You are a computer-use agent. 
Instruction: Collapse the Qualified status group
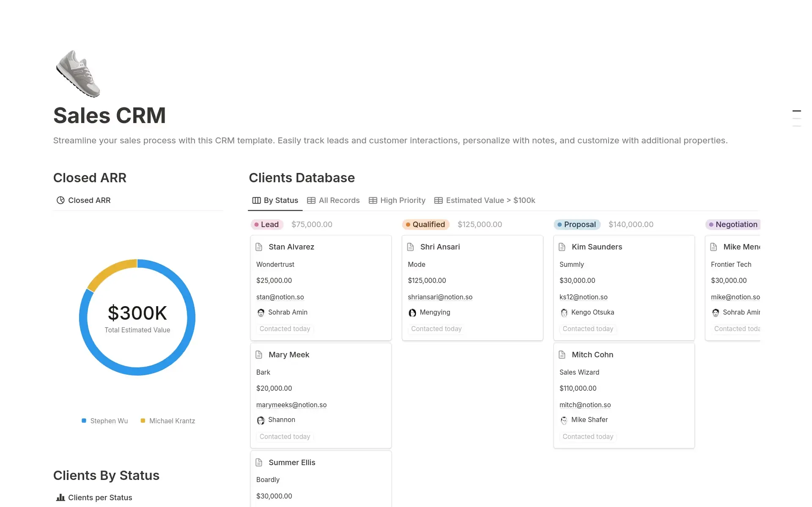tap(425, 225)
